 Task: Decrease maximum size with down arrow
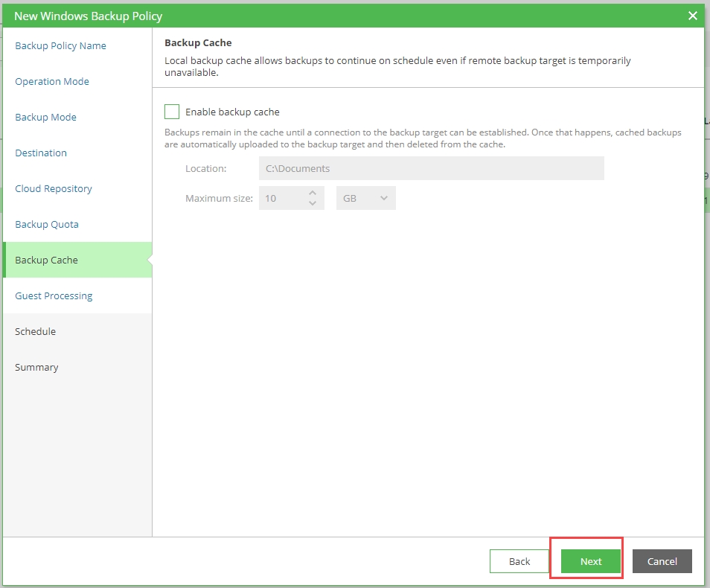coord(313,203)
